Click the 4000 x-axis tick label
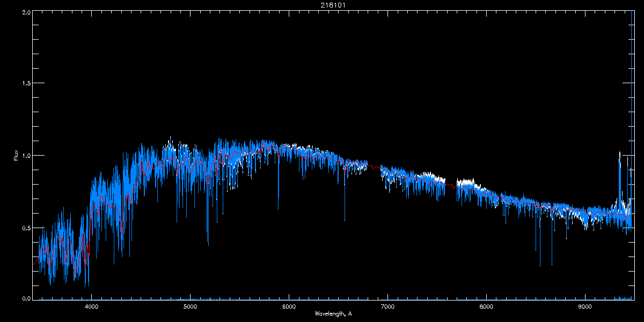The height and width of the screenshot is (322, 644). (x=92, y=307)
